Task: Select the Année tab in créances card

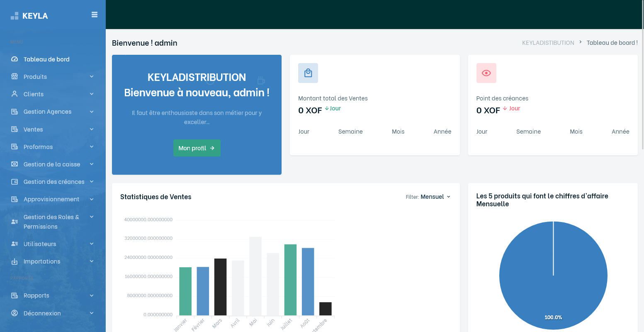Action: pyautogui.click(x=620, y=132)
